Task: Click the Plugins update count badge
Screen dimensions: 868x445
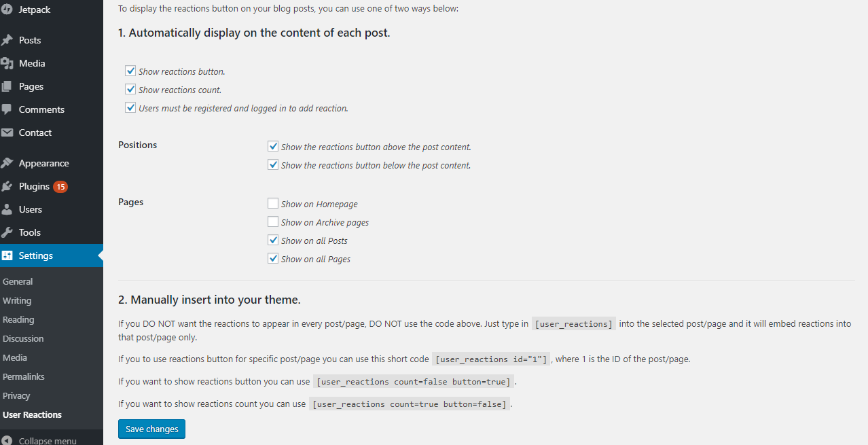Action: (x=60, y=186)
